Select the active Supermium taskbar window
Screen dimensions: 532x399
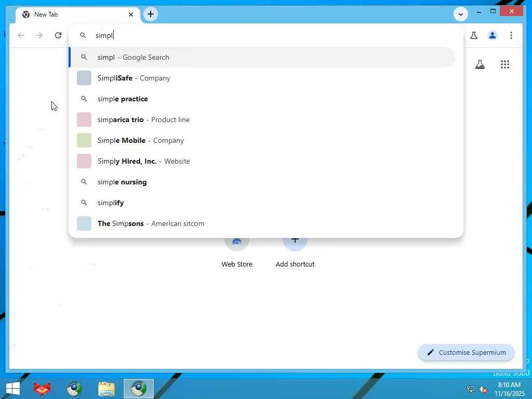click(x=138, y=389)
